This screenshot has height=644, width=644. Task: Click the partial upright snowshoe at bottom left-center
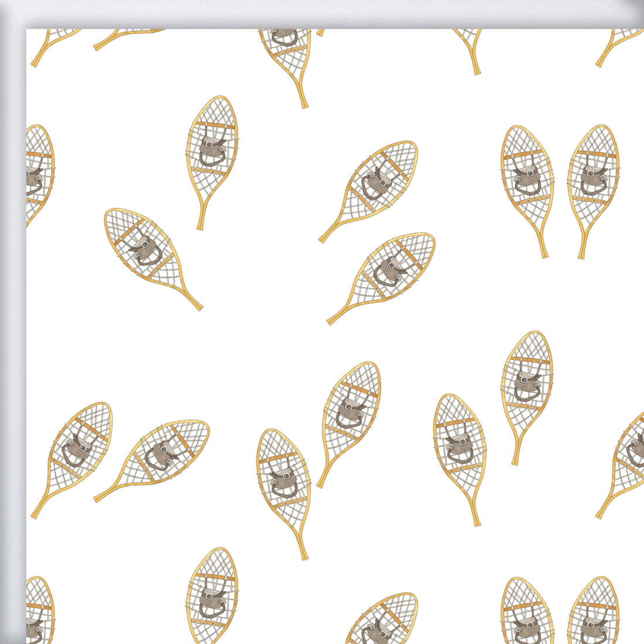pyautogui.click(x=212, y=597)
